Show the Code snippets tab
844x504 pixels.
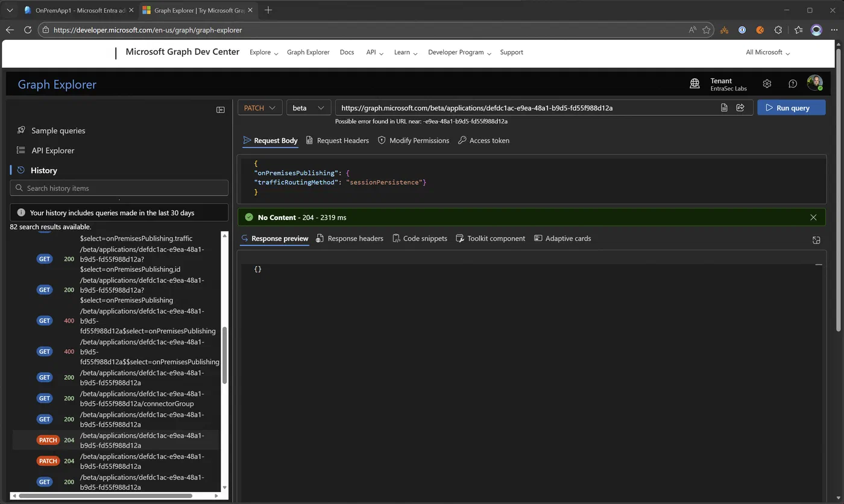pyautogui.click(x=420, y=239)
